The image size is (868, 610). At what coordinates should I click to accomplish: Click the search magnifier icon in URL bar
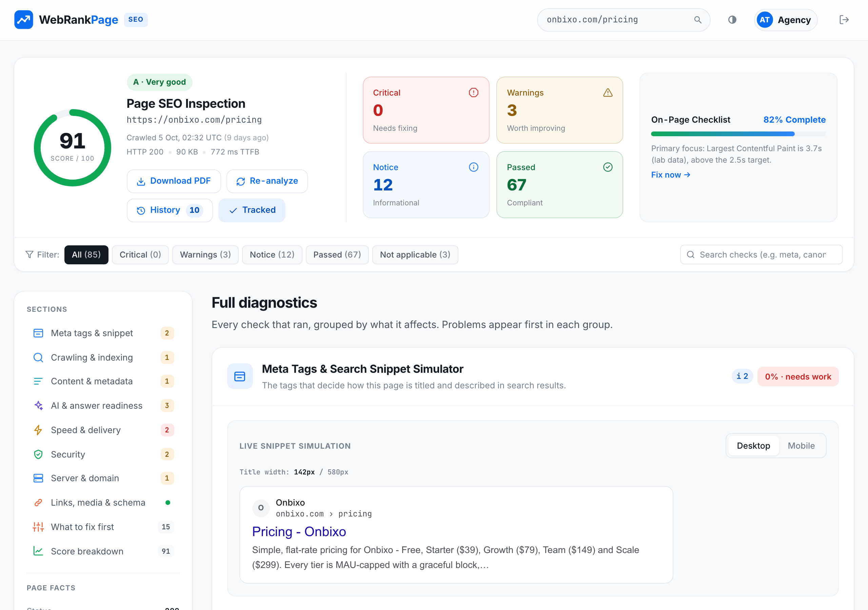click(697, 20)
